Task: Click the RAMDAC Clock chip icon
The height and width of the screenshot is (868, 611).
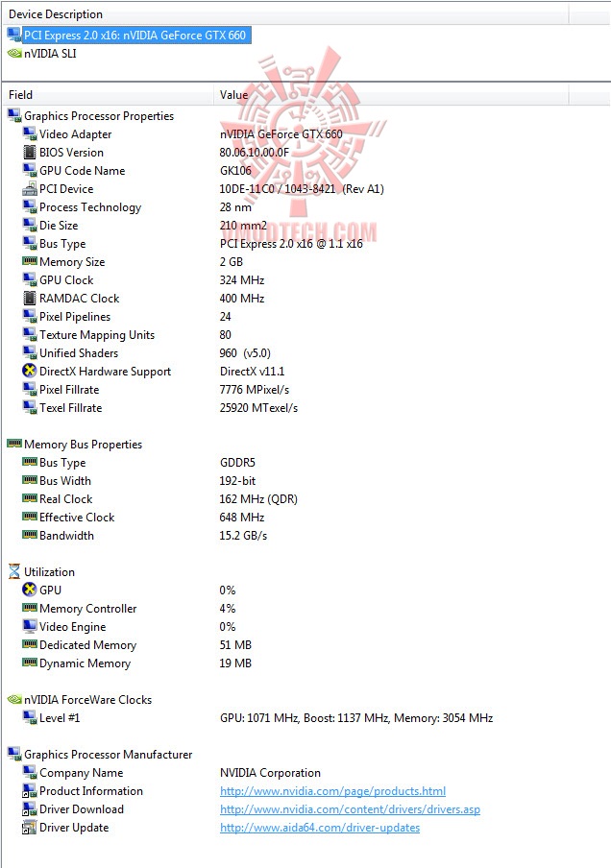Action: click(x=30, y=299)
